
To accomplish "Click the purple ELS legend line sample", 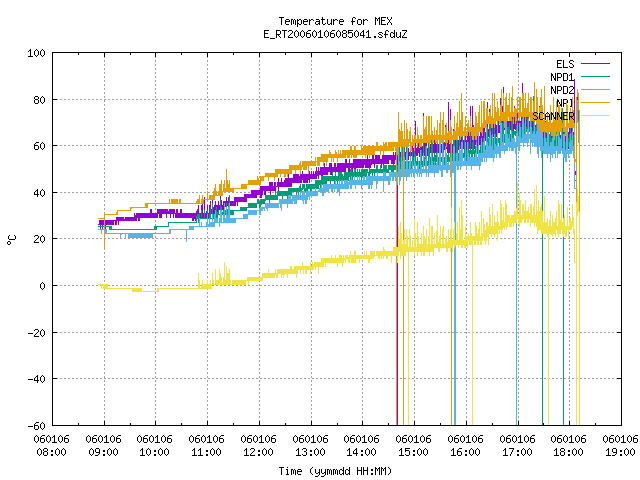I will point(595,64).
